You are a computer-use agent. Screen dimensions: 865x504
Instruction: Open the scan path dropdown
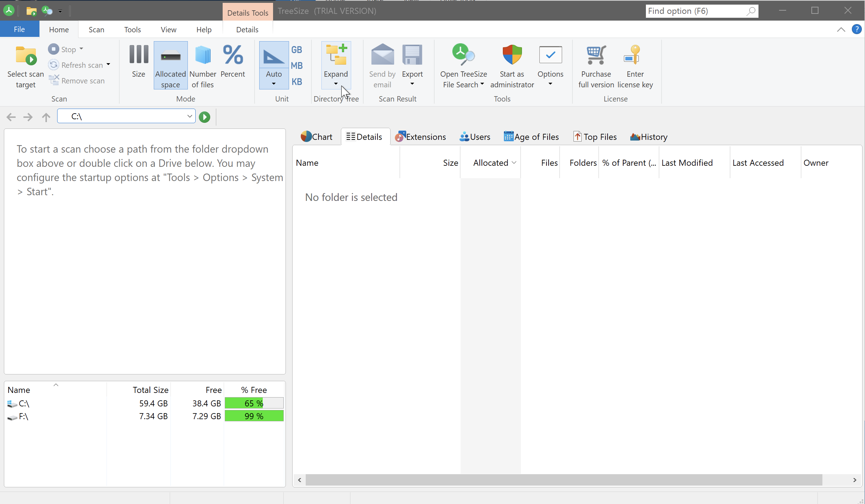[x=189, y=116]
